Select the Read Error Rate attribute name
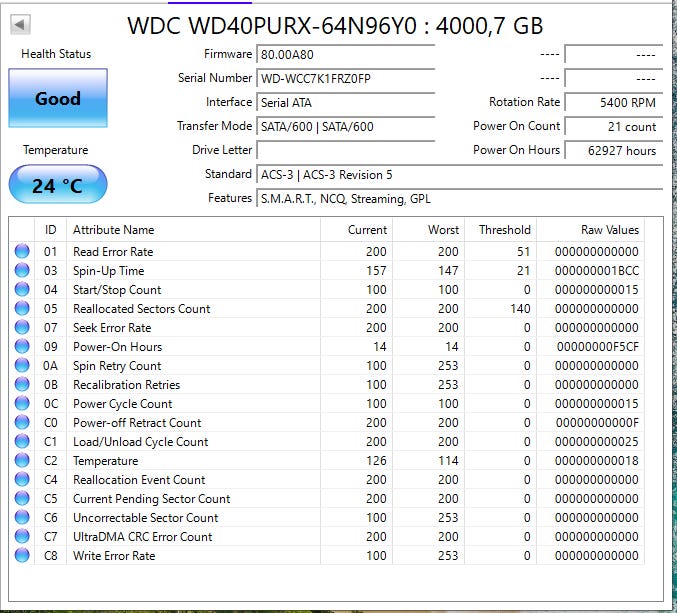This screenshot has width=677, height=613. pyautogui.click(x=113, y=252)
